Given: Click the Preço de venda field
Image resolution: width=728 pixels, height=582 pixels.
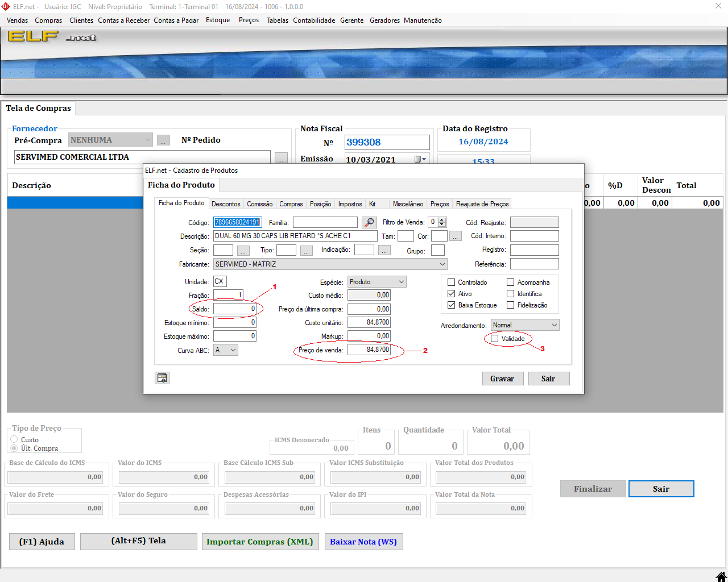Looking at the screenshot, I should pyautogui.click(x=369, y=350).
